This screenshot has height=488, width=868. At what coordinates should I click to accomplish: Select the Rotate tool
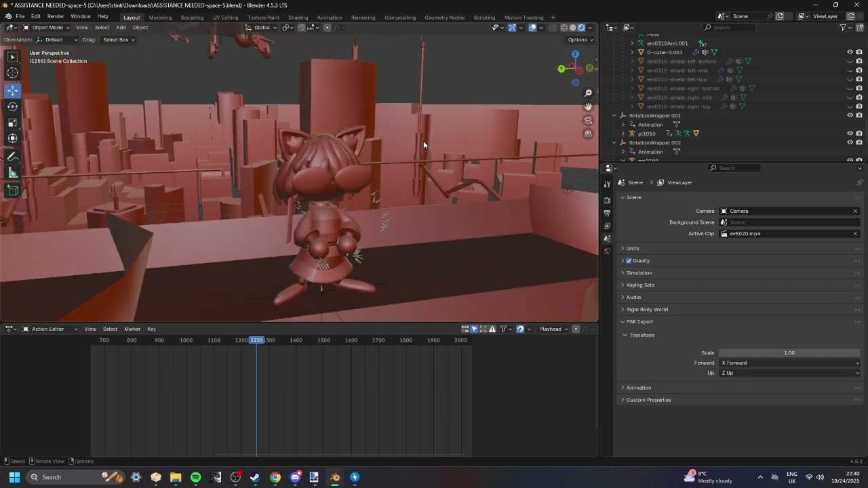click(x=13, y=106)
